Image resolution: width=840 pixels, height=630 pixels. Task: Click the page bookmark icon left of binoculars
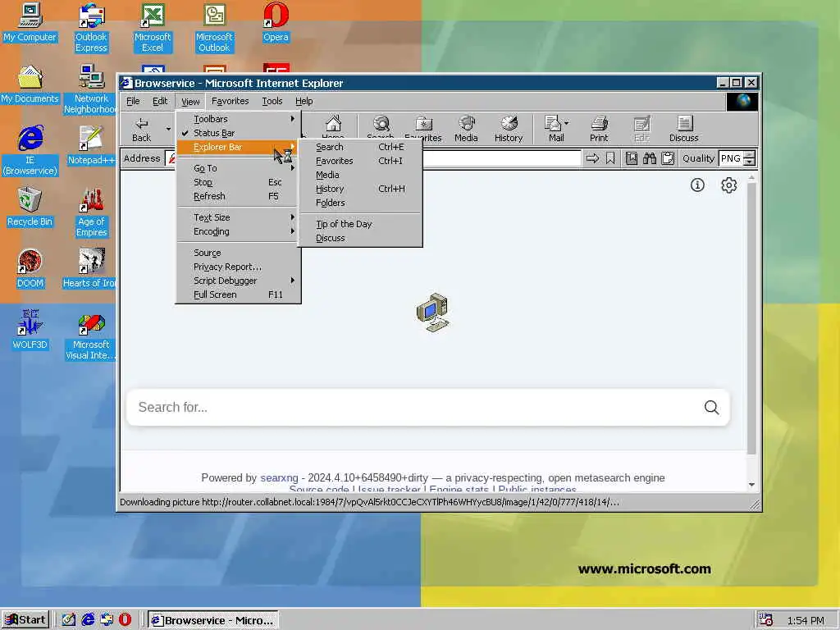click(632, 158)
